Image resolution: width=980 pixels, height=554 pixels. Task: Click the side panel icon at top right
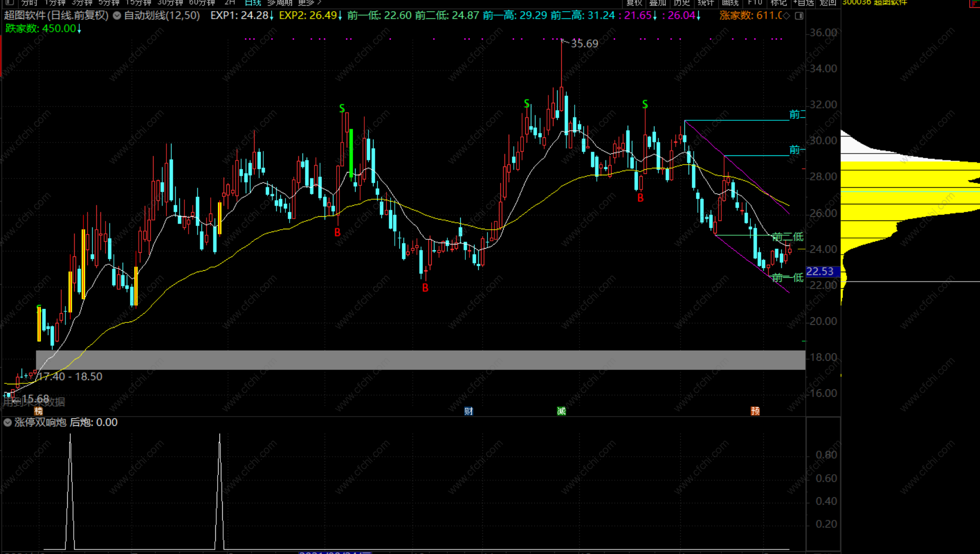tap(799, 16)
